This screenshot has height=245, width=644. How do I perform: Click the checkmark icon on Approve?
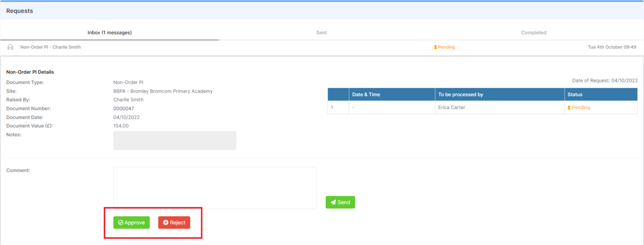(x=121, y=223)
